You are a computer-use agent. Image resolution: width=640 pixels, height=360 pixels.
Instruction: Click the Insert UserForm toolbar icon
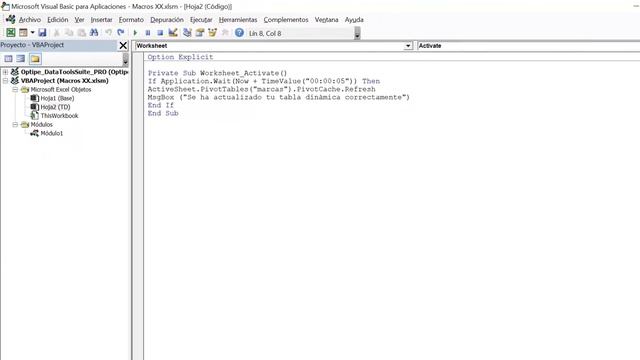(23, 33)
